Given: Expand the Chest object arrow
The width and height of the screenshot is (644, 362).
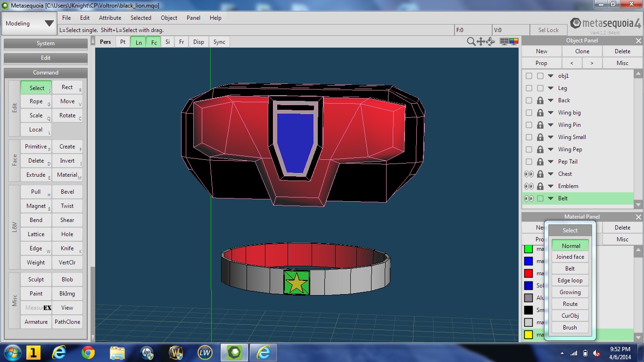Looking at the screenshot, I should (x=551, y=174).
